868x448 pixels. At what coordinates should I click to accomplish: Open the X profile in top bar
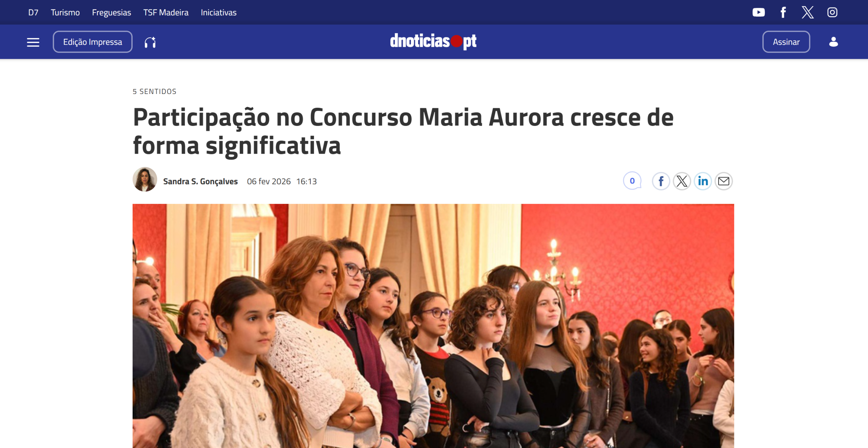click(808, 13)
